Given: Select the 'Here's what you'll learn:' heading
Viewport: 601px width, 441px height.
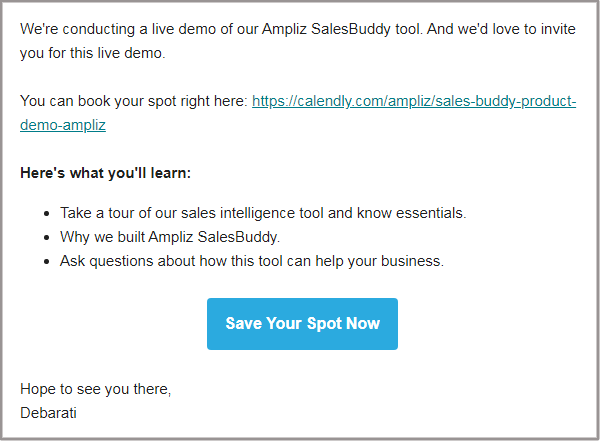Looking at the screenshot, I should coord(105,173).
